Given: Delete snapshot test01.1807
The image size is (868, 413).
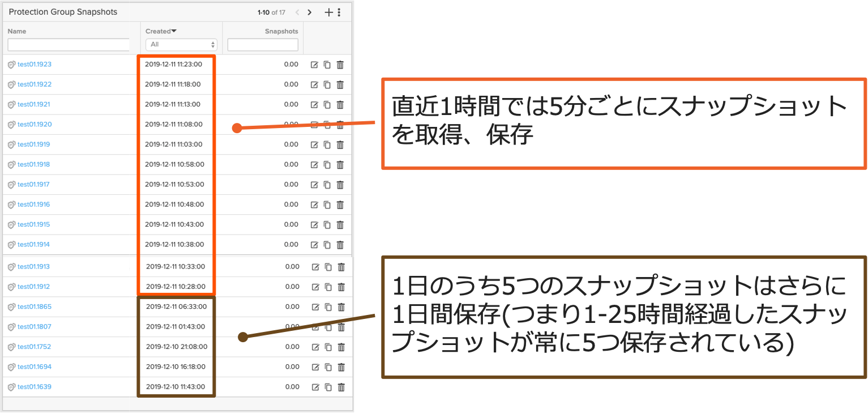Looking at the screenshot, I should coord(341,327).
